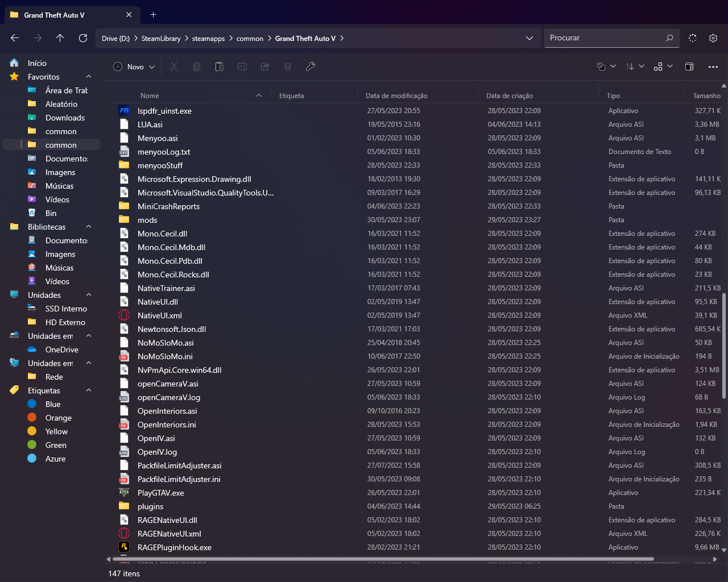Click the OneDrive cloud icon
This screenshot has width=728, height=582.
[x=32, y=350]
